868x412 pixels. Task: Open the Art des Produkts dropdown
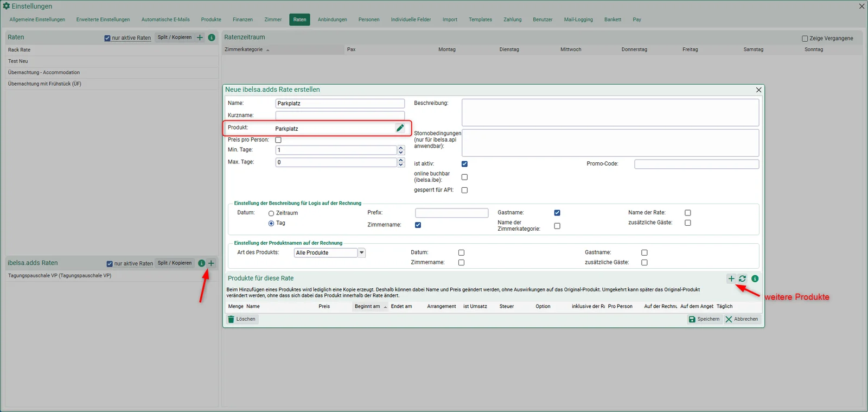[x=362, y=252]
